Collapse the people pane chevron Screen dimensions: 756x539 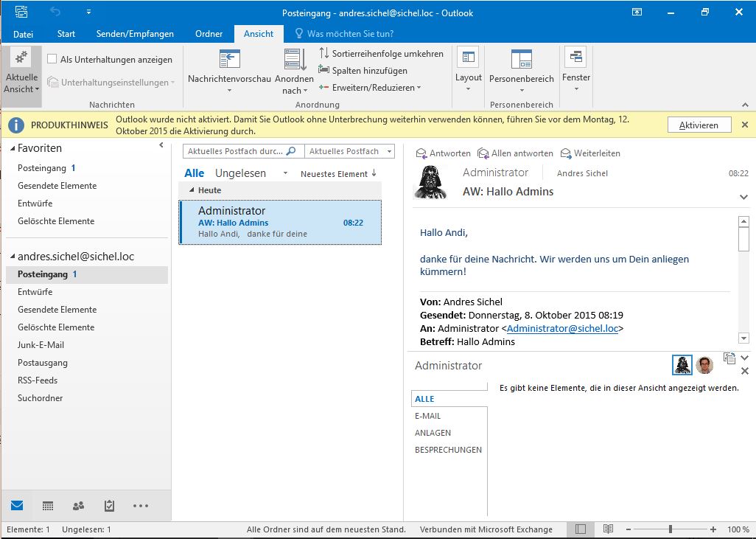745,358
